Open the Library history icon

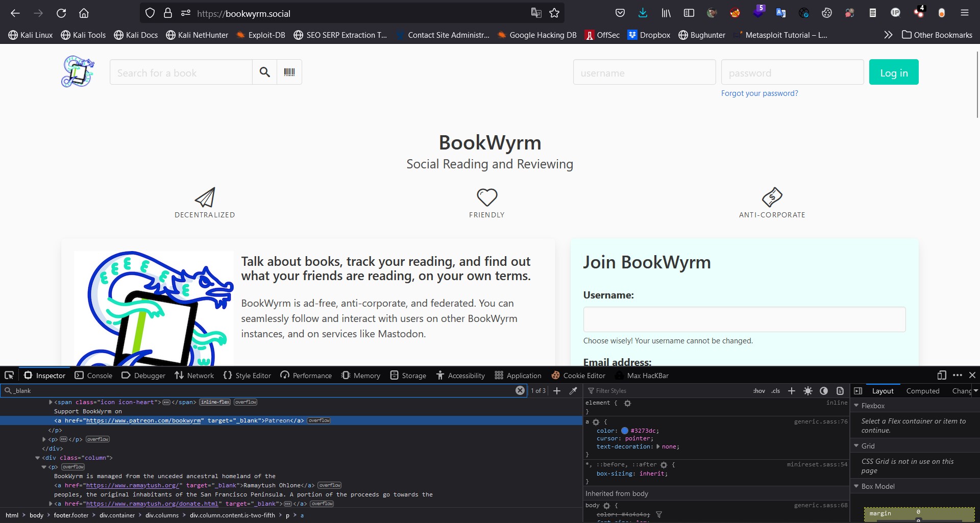pyautogui.click(x=666, y=13)
